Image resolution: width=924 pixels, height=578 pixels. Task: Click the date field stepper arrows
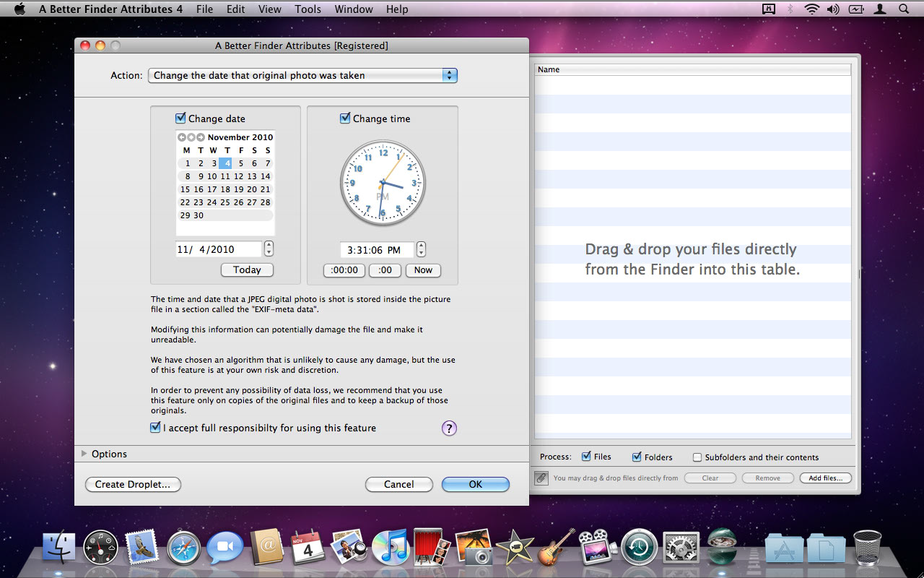coord(269,249)
